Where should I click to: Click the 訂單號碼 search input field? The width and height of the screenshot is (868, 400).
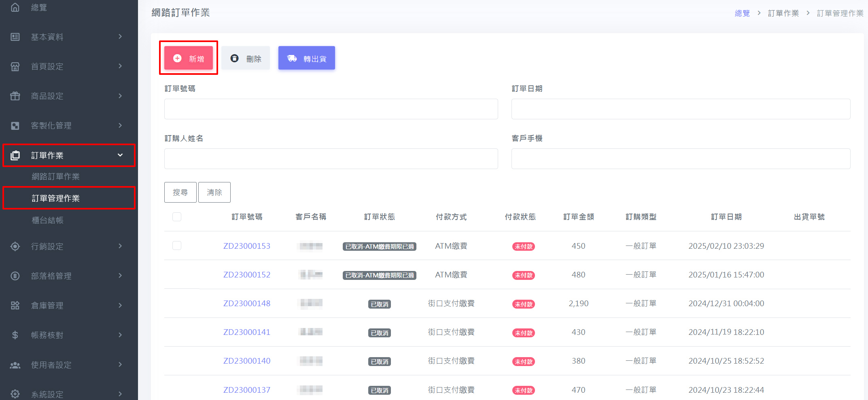click(x=331, y=109)
